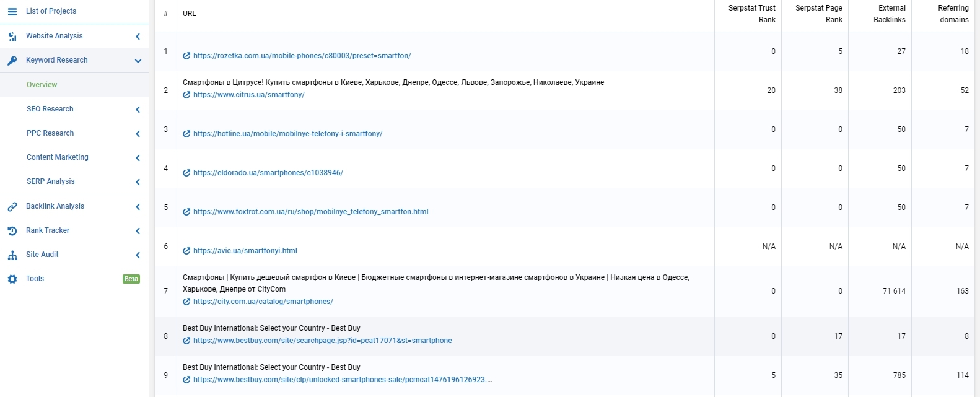This screenshot has height=397, width=980.
Task: Open List of Projects
Action: (x=51, y=11)
